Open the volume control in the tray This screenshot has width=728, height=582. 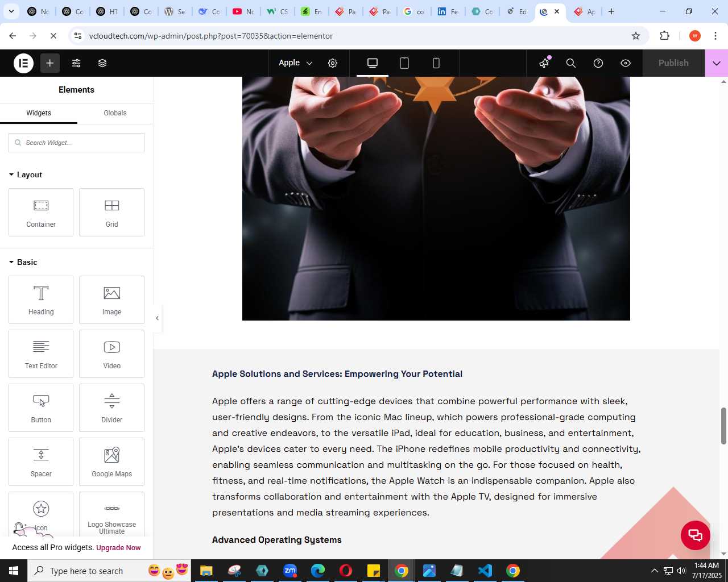point(681,571)
